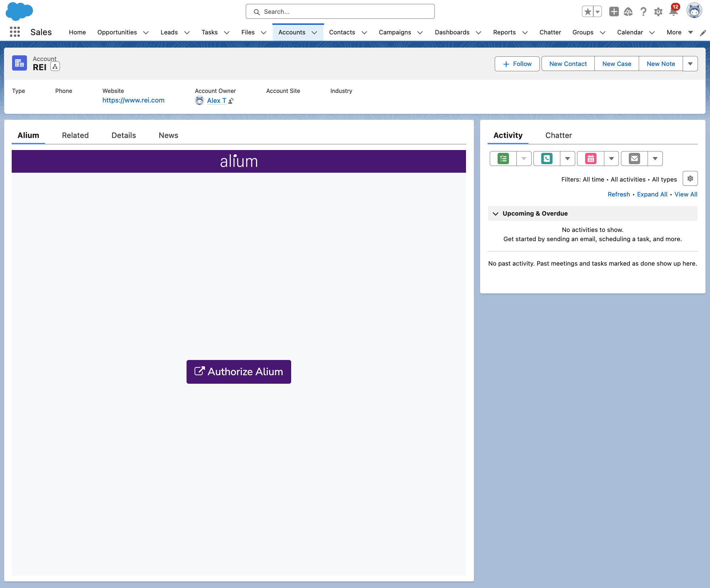This screenshot has width=710, height=588.
Task: Open the Tasks nav dropdown chevron
Action: coord(227,33)
